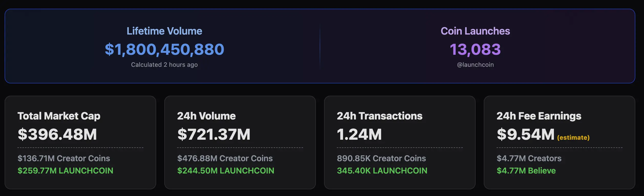Image resolution: width=644 pixels, height=196 pixels.
Task: Select the 13,083 coin launches count
Action: 475,49
